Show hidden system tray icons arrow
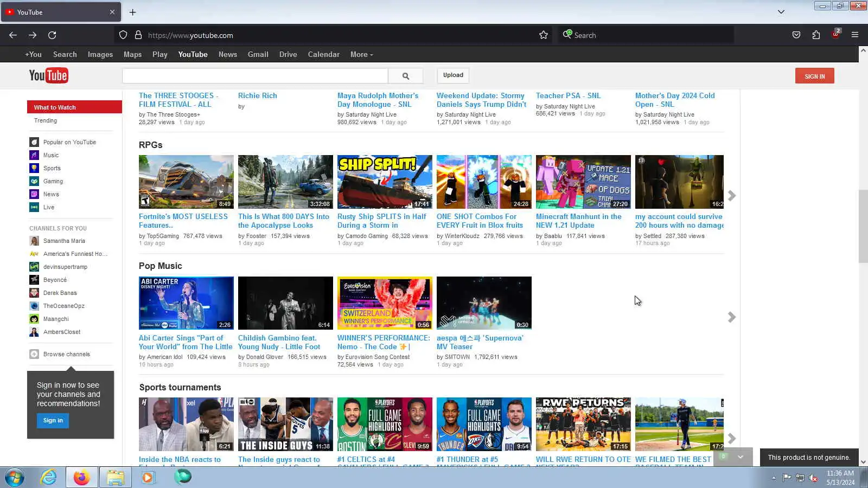 (774, 478)
